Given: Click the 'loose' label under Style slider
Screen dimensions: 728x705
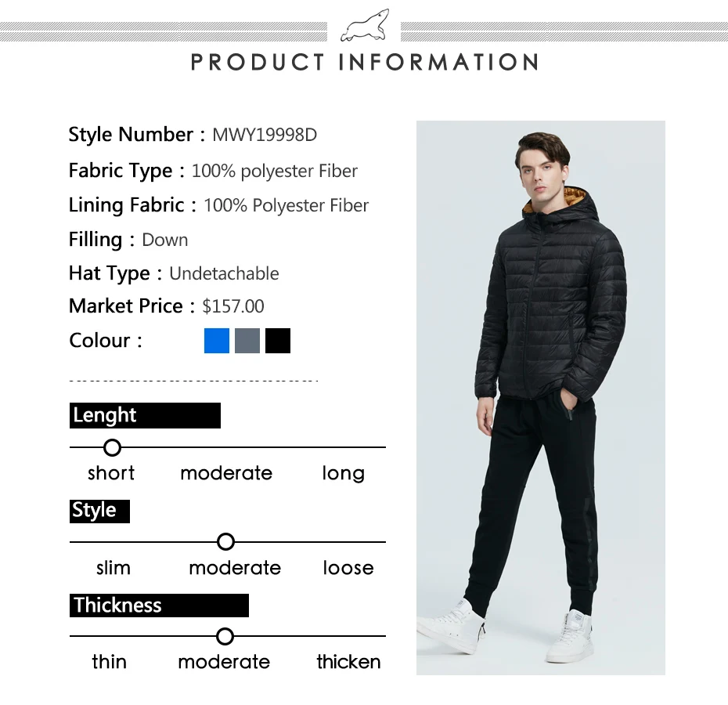Looking at the screenshot, I should (x=348, y=568).
